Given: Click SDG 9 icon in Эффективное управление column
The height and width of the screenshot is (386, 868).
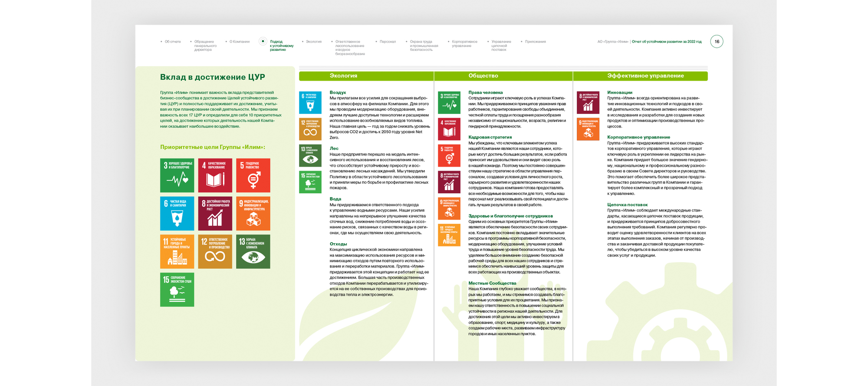Looking at the screenshot, I should coord(588,129).
